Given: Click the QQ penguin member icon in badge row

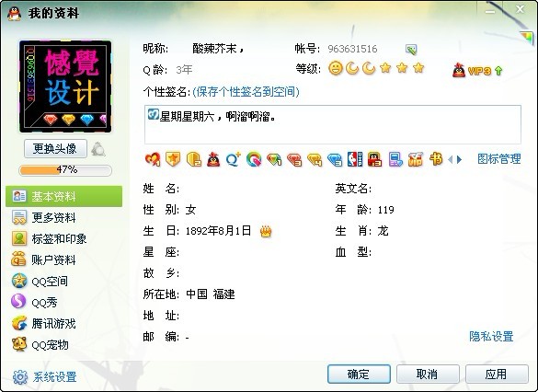Looking at the screenshot, I should point(213,159).
